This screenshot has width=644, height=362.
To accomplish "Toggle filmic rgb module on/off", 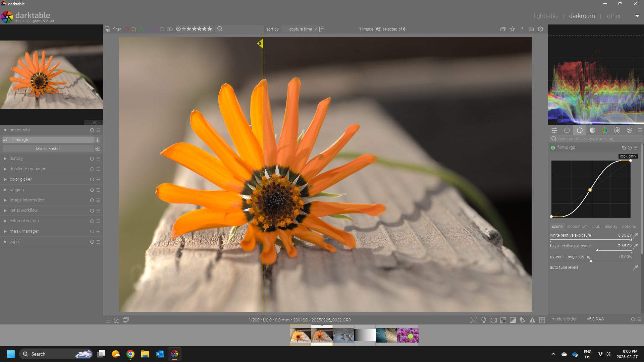I will click(553, 147).
